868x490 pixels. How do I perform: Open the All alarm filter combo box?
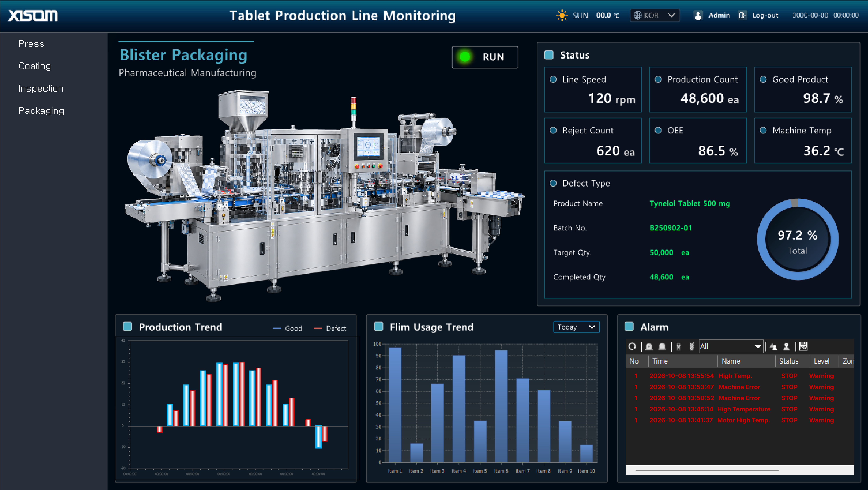(731, 346)
